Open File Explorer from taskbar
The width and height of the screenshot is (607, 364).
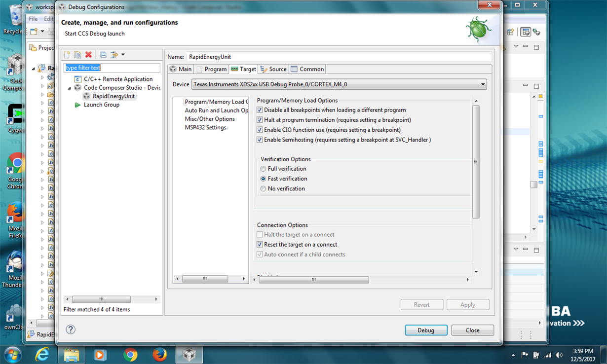72,355
